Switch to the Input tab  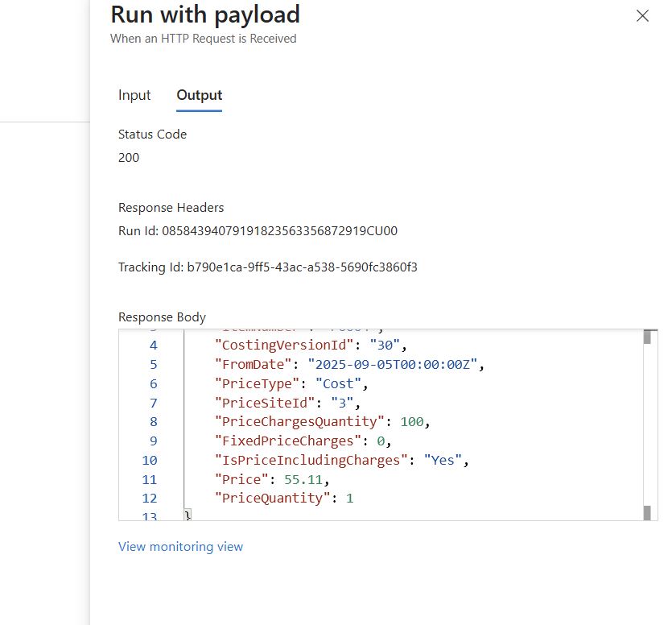point(134,95)
